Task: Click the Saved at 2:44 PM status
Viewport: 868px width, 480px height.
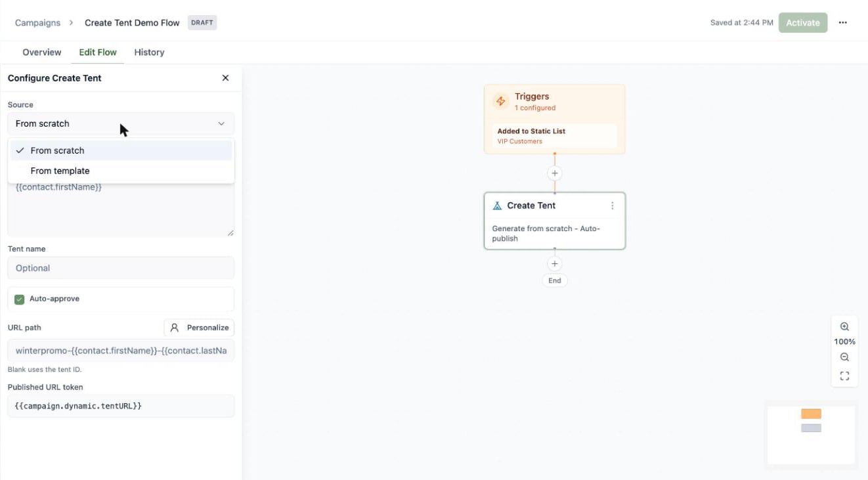Action: (742, 22)
